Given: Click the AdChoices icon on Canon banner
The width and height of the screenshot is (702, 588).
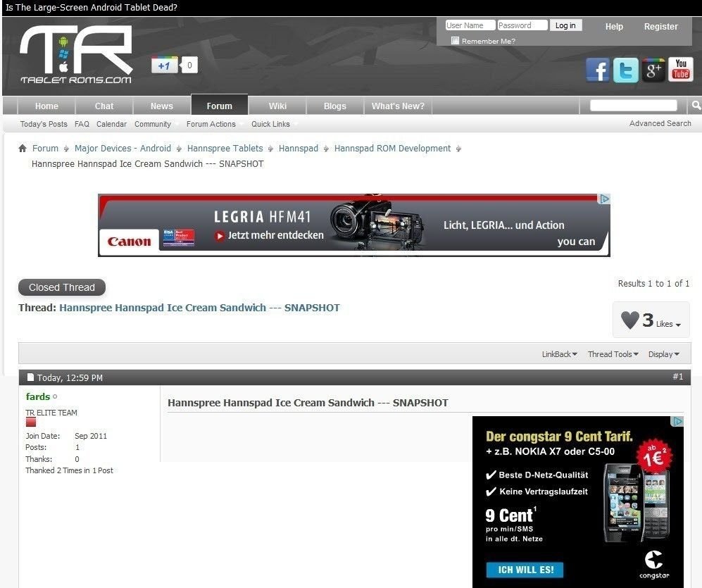Looking at the screenshot, I should [604, 199].
